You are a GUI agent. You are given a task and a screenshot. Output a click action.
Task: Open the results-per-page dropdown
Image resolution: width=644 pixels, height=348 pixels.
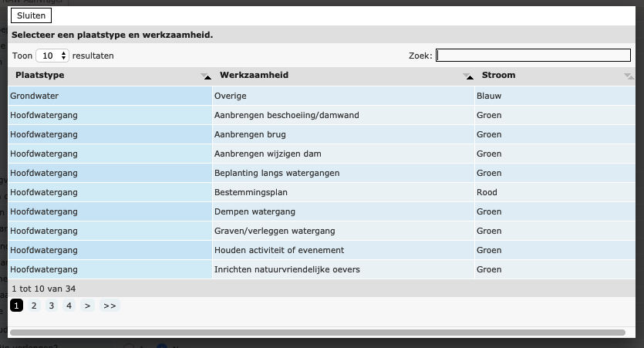pos(53,56)
